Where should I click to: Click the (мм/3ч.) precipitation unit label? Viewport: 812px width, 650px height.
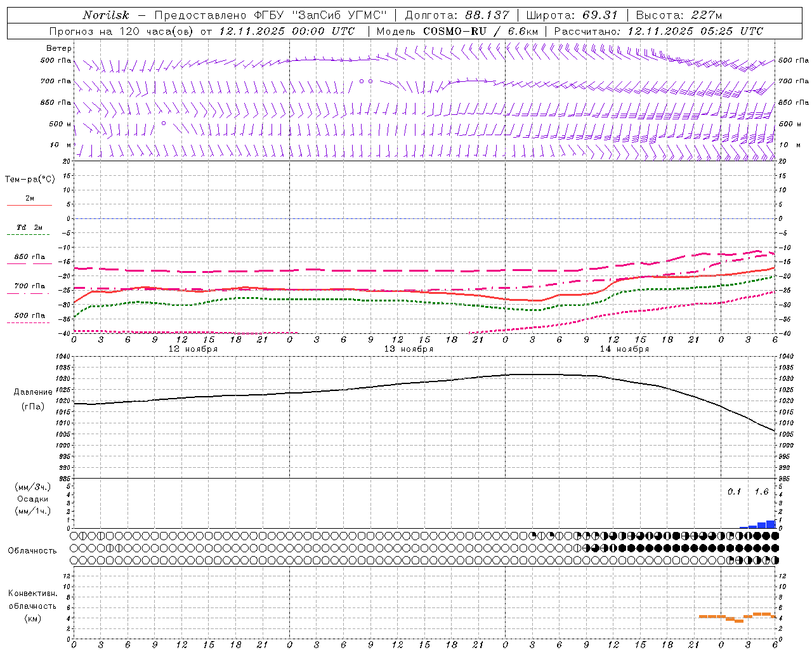32,487
